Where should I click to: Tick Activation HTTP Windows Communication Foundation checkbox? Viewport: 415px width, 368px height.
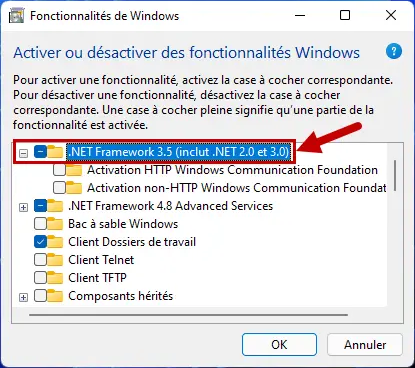(59, 170)
